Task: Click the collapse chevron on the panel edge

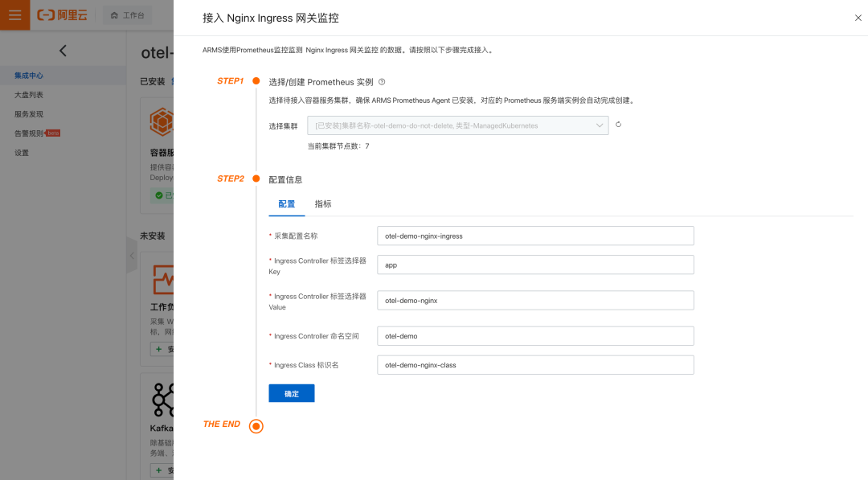Action: tap(131, 256)
